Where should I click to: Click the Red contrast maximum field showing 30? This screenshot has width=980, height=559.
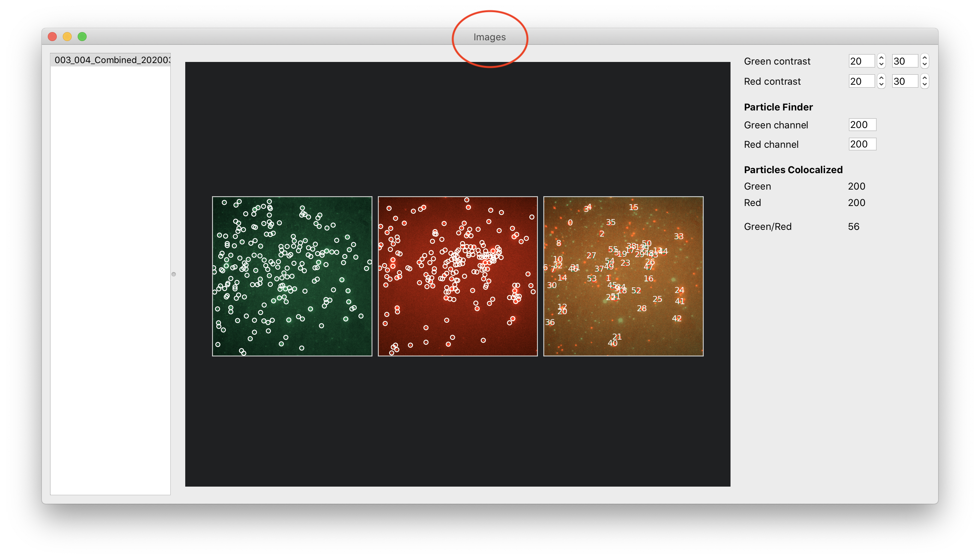click(904, 81)
